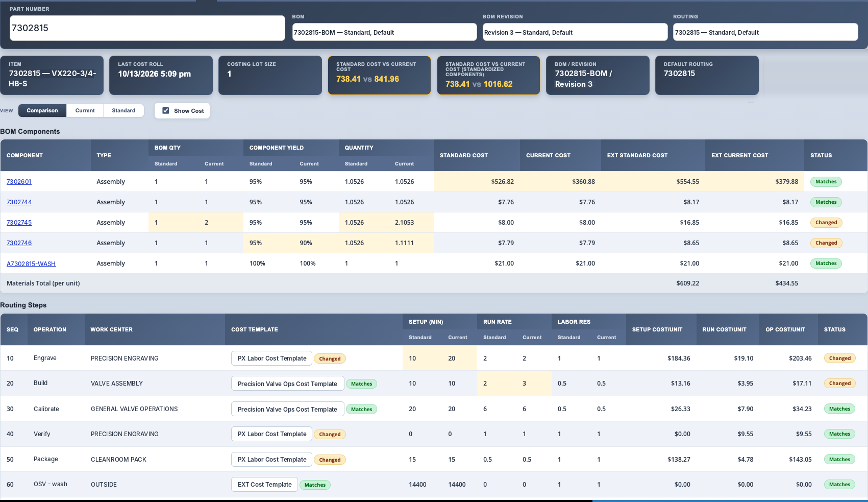868x502 pixels.
Task: Click PX Labor Cost Template for Engrave
Action: click(271, 358)
